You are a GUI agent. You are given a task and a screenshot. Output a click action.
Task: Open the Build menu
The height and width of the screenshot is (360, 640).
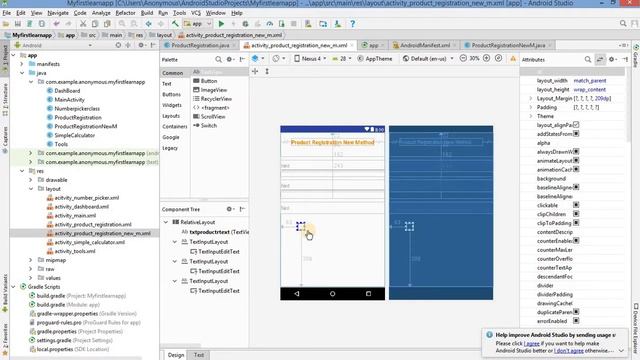[147, 13]
